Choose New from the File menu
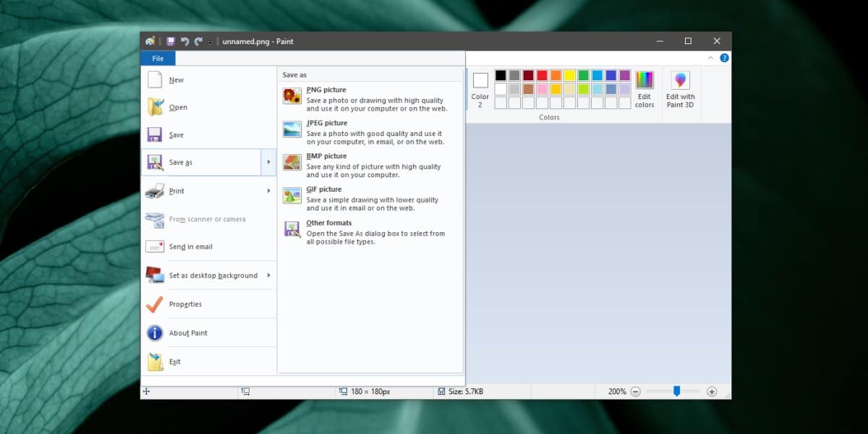 coord(209,80)
